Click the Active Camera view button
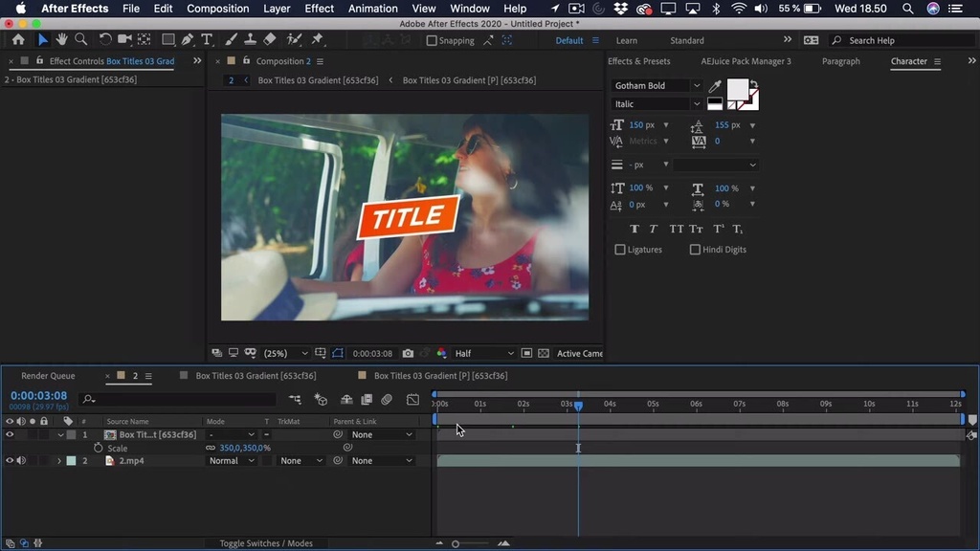The image size is (980, 551). 579,354
